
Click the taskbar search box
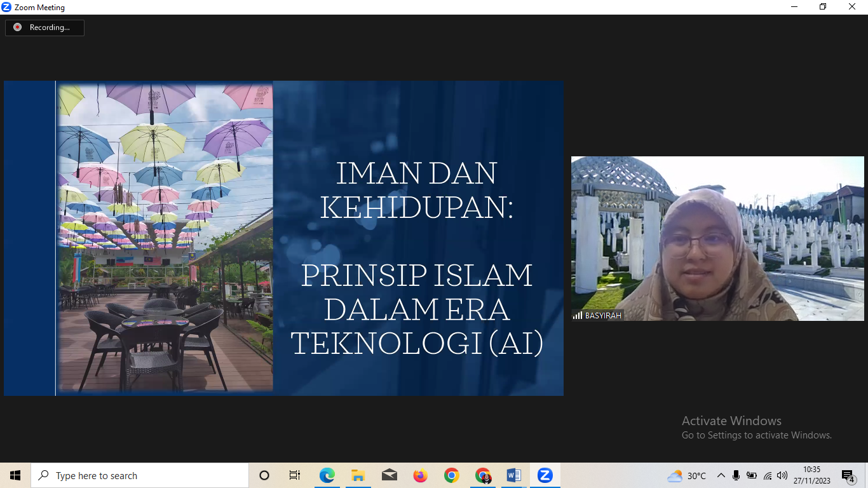coord(140,475)
